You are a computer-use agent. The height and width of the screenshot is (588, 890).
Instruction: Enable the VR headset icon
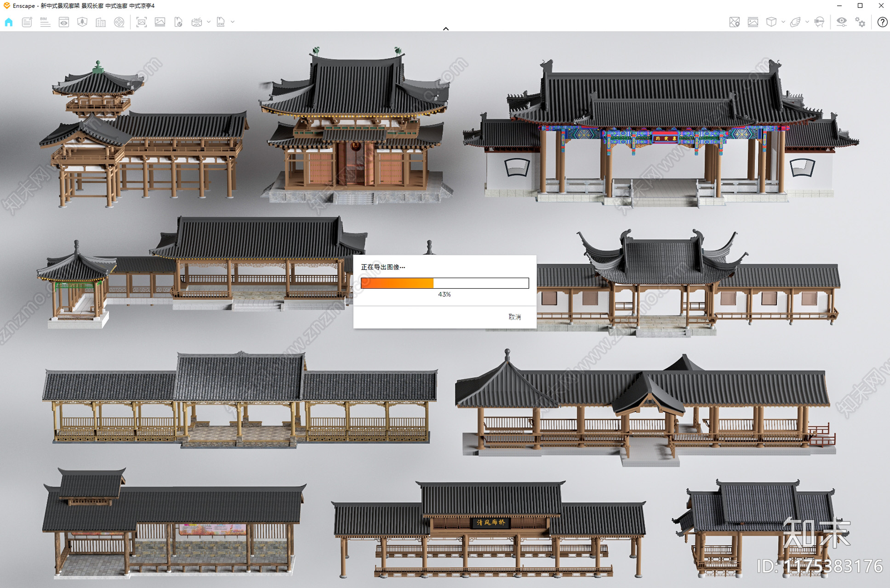819,22
